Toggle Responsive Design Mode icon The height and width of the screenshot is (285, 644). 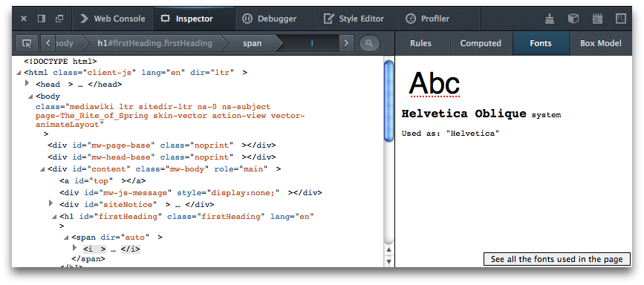[x=621, y=19]
